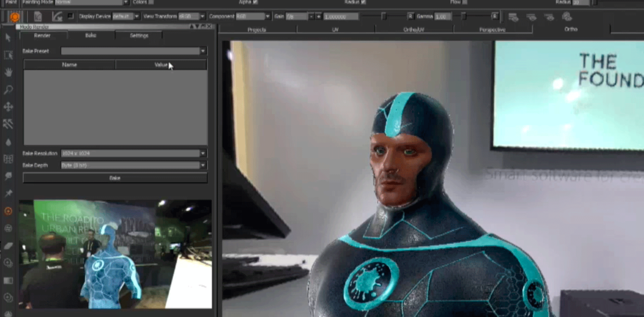This screenshot has height=317, width=644.
Task: Click the orange ring icon in the top toolbar
Action: (x=15, y=16)
